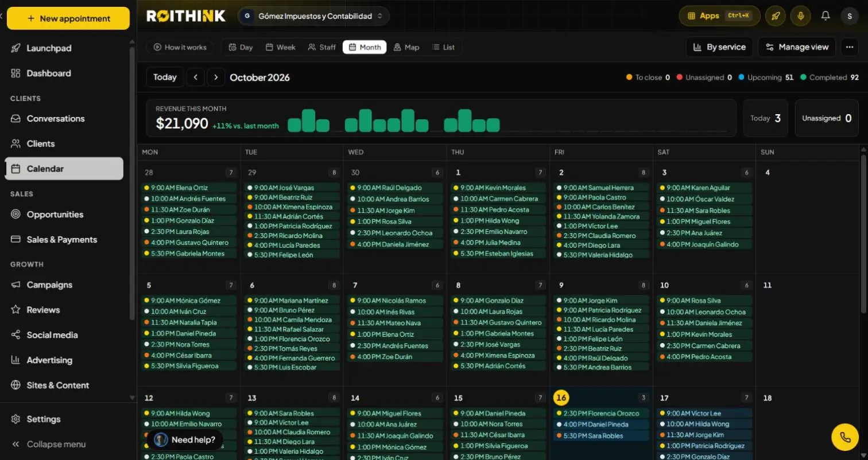This screenshot has width=868, height=460.
Task: Switch to Staff view
Action: 321,47
